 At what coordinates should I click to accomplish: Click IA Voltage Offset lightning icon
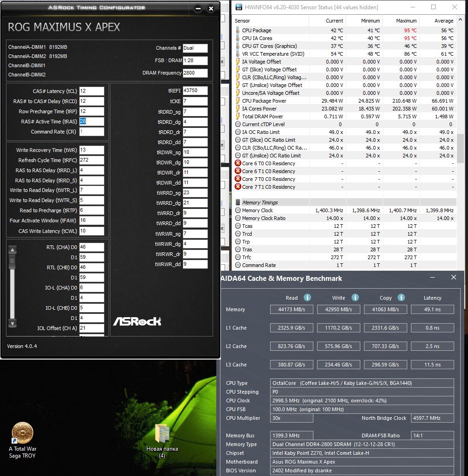(237, 62)
